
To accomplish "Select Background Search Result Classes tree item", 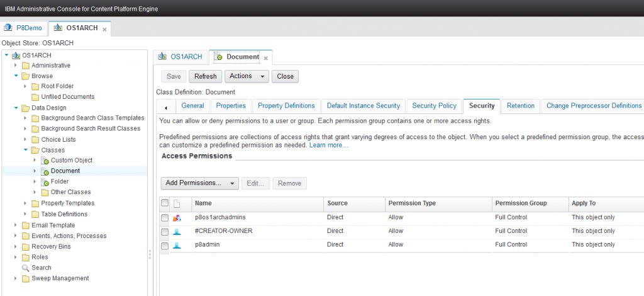I will 91,128.
